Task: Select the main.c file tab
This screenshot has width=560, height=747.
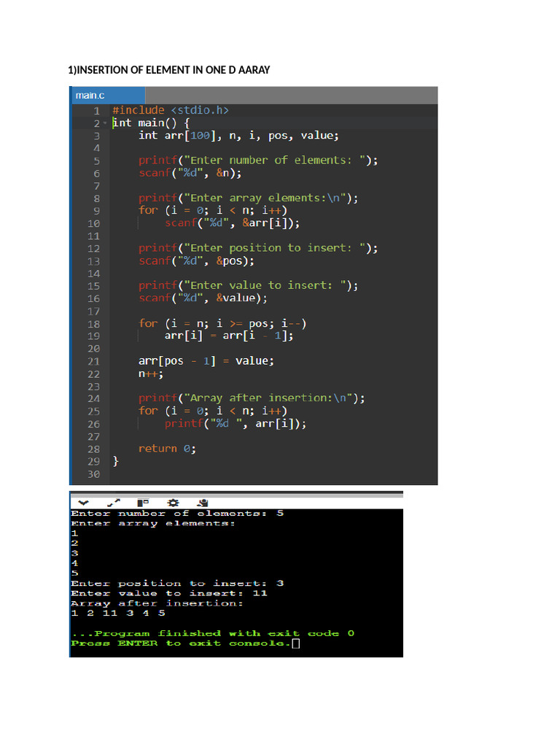Action: point(108,96)
